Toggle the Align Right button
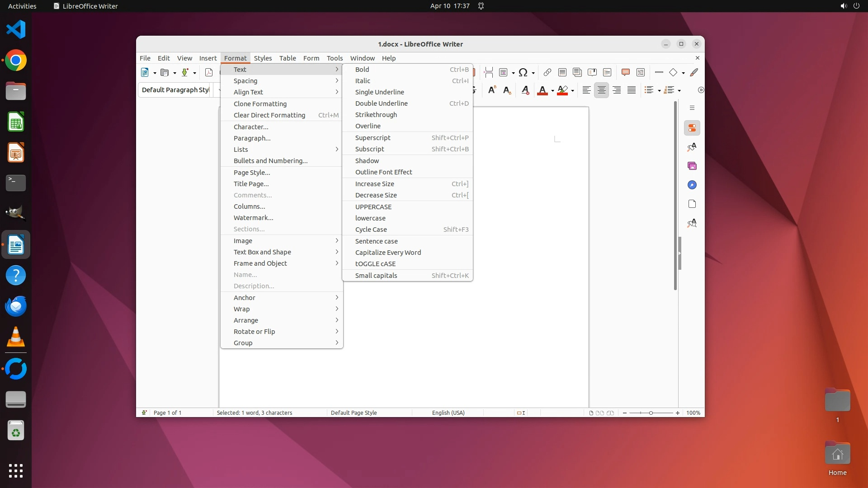 point(617,90)
